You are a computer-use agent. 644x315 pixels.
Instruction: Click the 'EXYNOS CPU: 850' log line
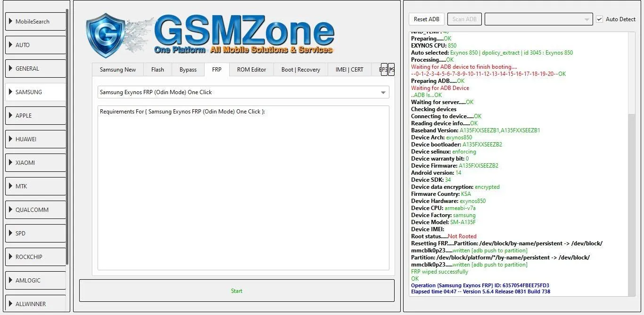[434, 46]
